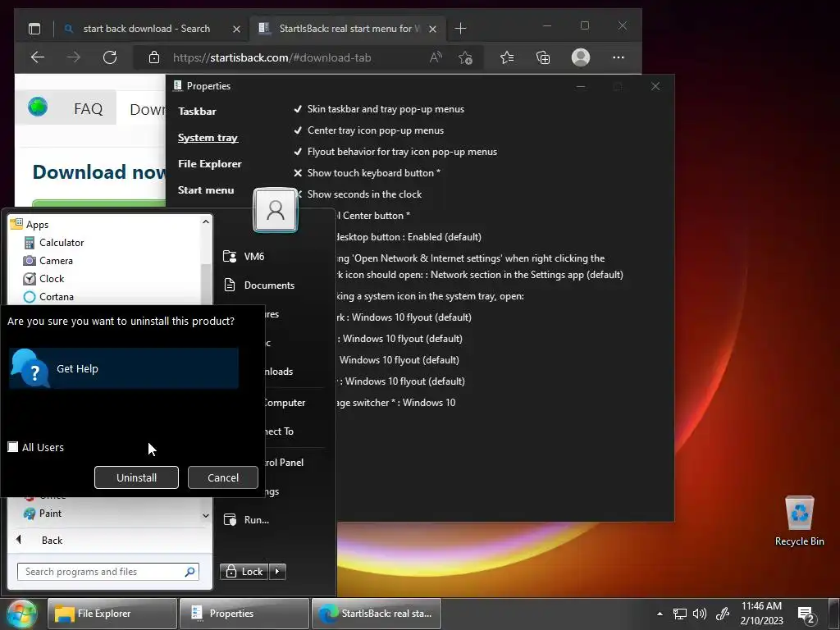The image size is (840, 630).
Task: Open Edge Collections icon
Action: click(543, 57)
